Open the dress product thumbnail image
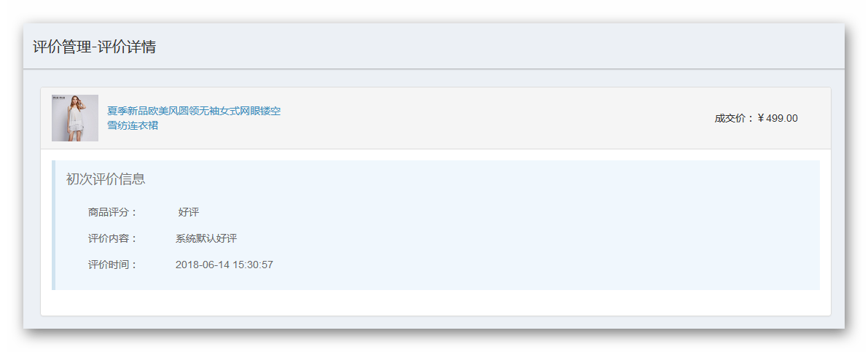Image resolution: width=868 pixels, height=352 pixels. click(75, 118)
